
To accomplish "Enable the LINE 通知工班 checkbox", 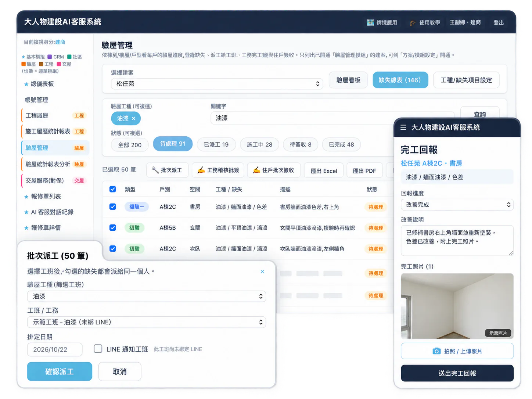I will coord(98,349).
